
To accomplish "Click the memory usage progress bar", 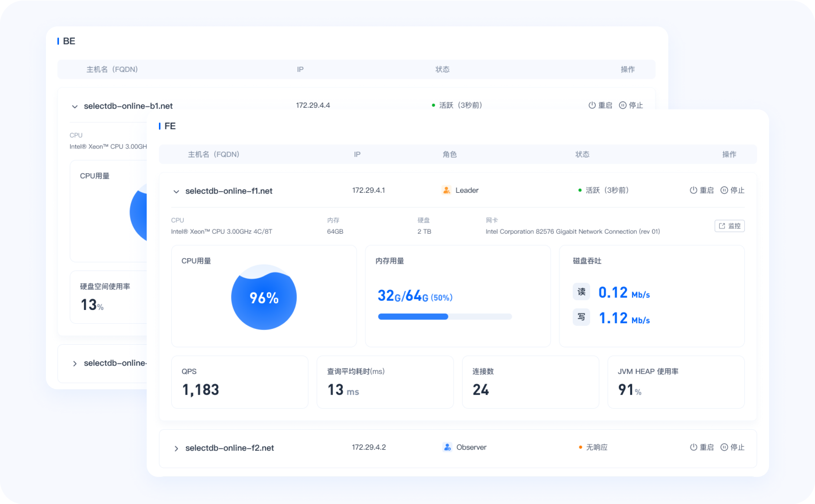I will pyautogui.click(x=445, y=317).
